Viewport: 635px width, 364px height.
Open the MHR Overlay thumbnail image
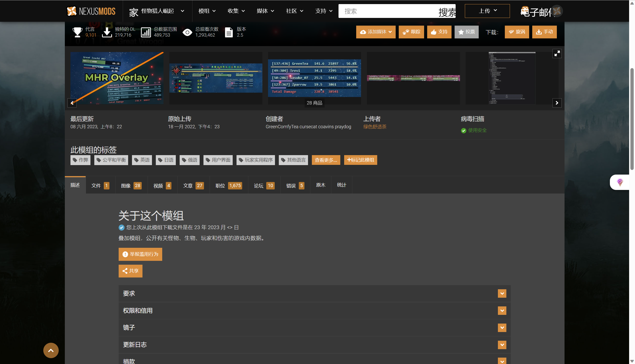tap(117, 78)
